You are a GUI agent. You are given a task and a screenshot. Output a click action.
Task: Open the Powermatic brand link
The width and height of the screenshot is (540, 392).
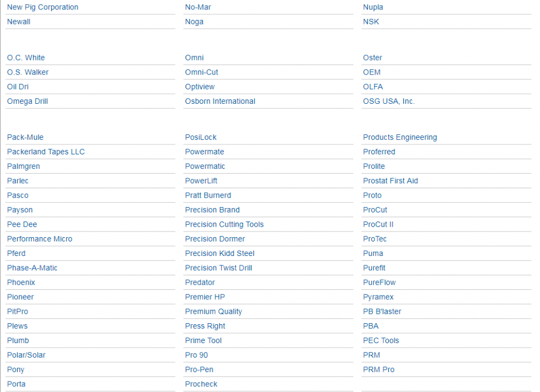click(x=205, y=166)
